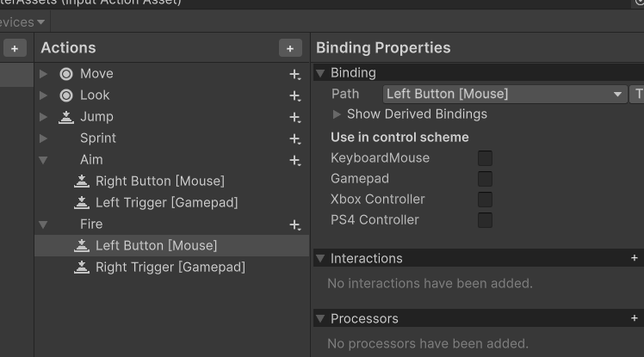The image size is (644, 357).
Task: Add binding to the Look action
Action: point(294,96)
